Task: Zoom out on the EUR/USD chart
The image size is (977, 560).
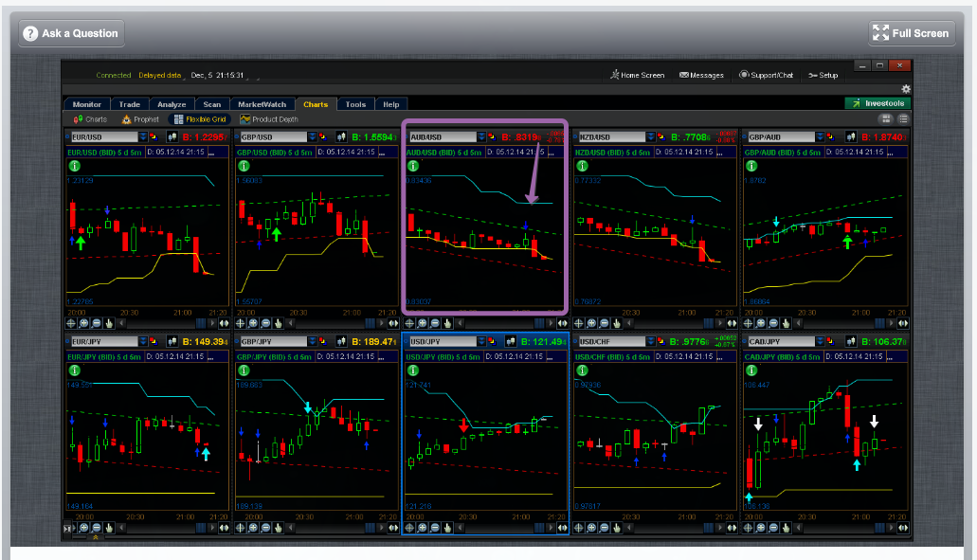Action: (97, 323)
